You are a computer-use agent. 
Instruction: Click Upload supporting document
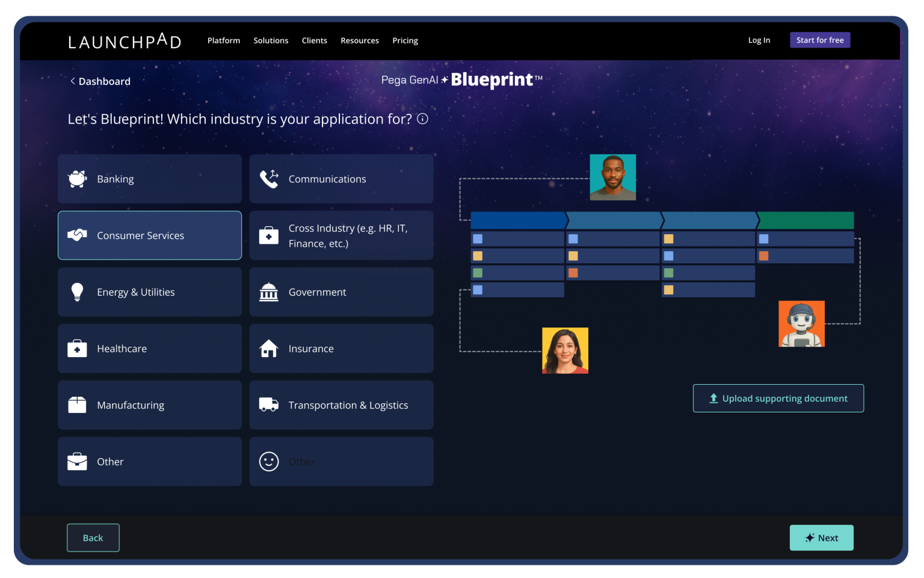pyautogui.click(x=778, y=398)
